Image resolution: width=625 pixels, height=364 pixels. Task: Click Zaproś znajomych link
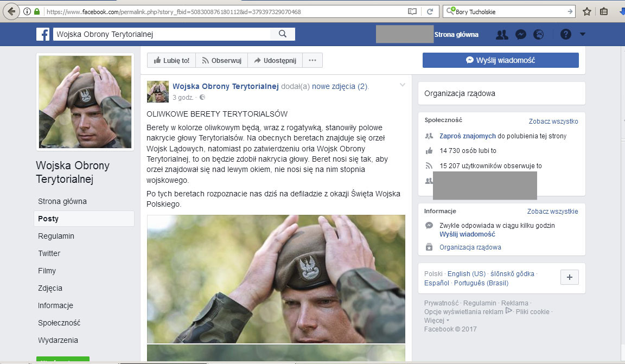(468, 136)
